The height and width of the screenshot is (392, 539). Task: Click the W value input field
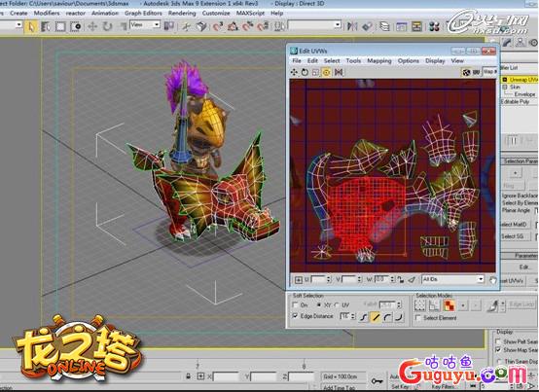(382, 280)
